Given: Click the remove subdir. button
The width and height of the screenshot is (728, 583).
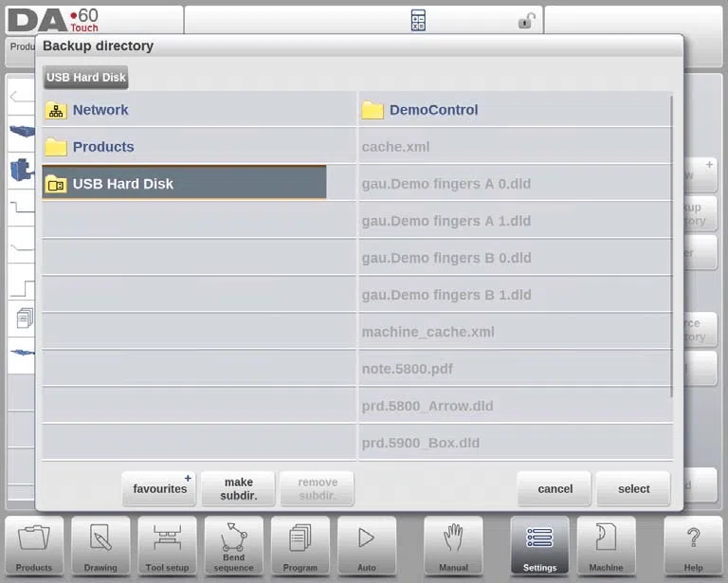Looking at the screenshot, I should pyautogui.click(x=318, y=489).
